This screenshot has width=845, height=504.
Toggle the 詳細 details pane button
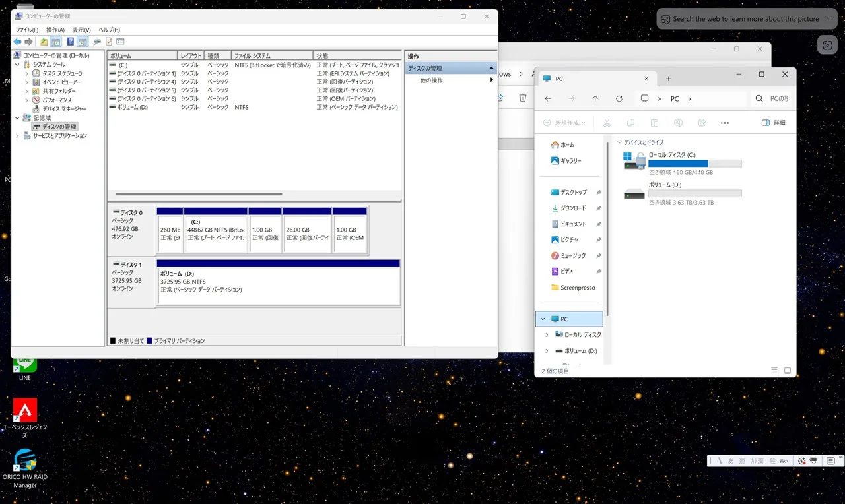[x=774, y=123]
